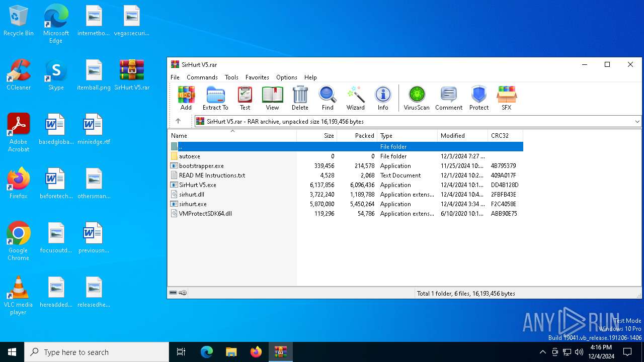Select bootstrapper.exe in the archive
The width and height of the screenshot is (644, 362).
[x=346, y=166]
